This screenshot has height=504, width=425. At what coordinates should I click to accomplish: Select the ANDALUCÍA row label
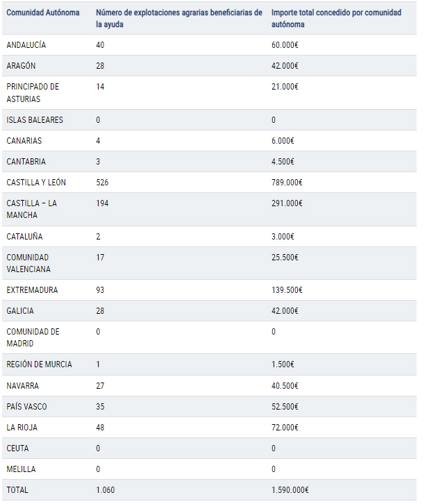pos(26,44)
